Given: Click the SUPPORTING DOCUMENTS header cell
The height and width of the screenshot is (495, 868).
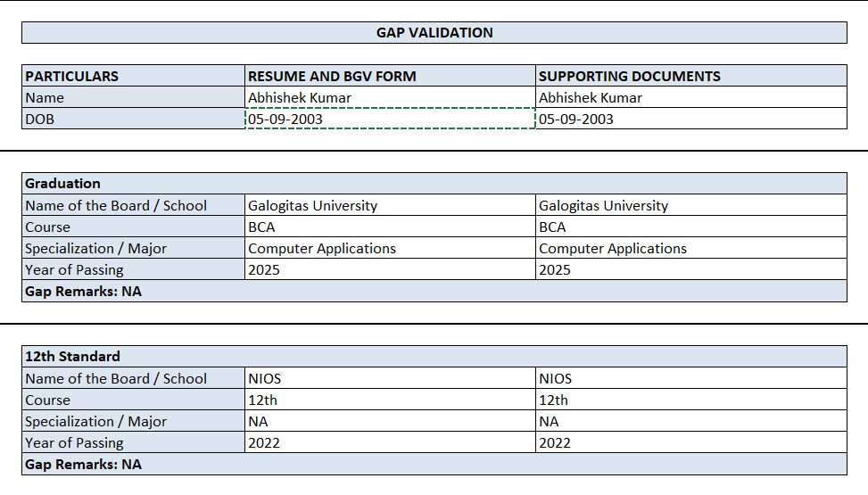Looking at the screenshot, I should coord(691,76).
